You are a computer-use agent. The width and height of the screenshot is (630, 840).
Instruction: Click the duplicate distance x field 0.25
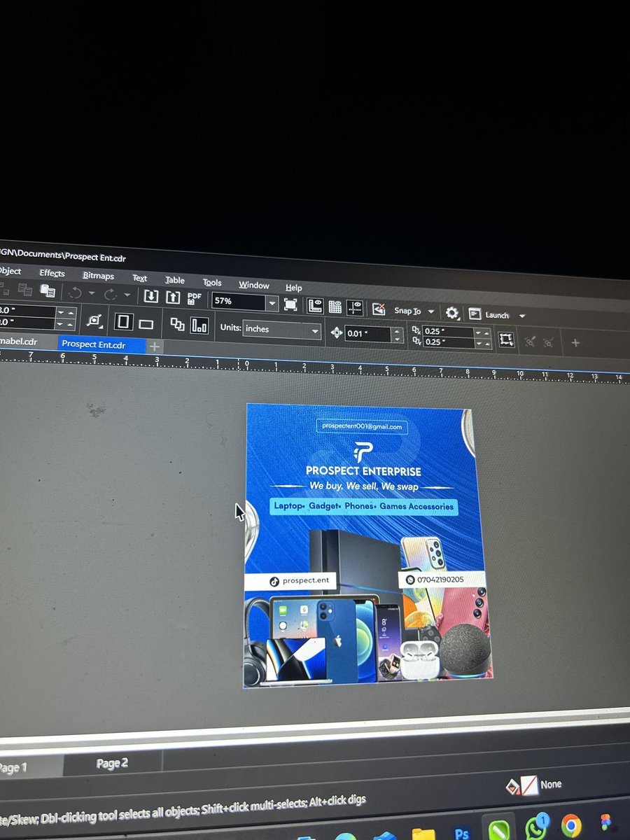449,331
